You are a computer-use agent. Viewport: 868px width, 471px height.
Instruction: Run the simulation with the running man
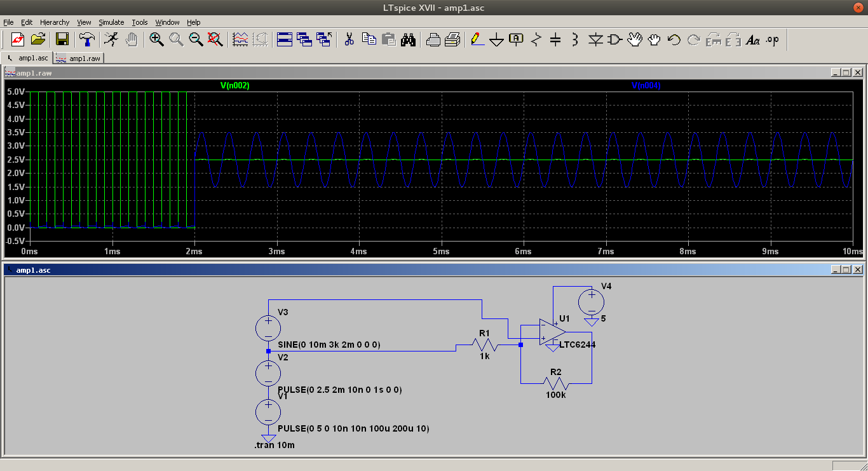111,39
